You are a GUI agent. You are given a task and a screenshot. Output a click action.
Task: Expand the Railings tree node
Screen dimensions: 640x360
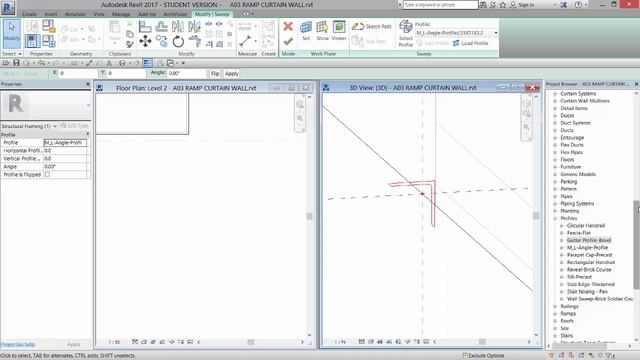point(555,306)
